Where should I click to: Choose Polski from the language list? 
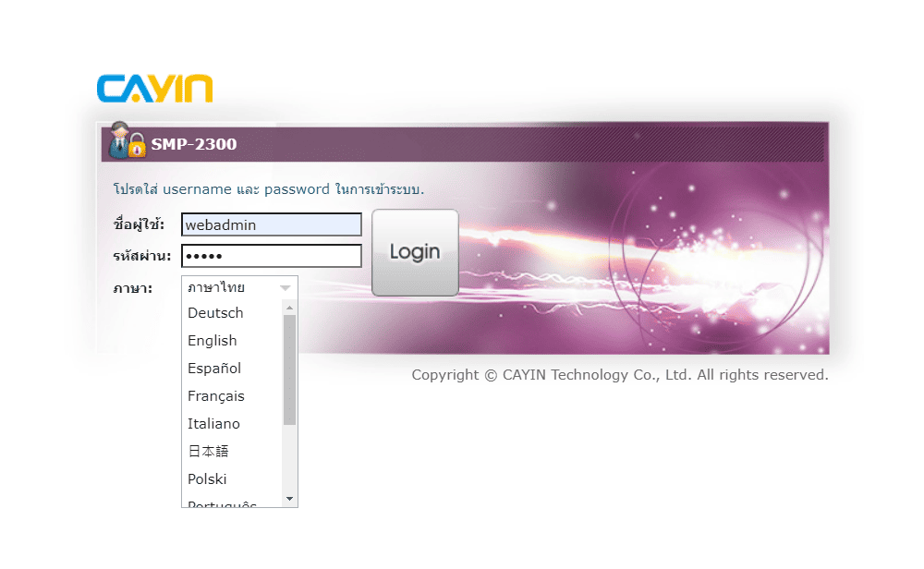coord(232,478)
